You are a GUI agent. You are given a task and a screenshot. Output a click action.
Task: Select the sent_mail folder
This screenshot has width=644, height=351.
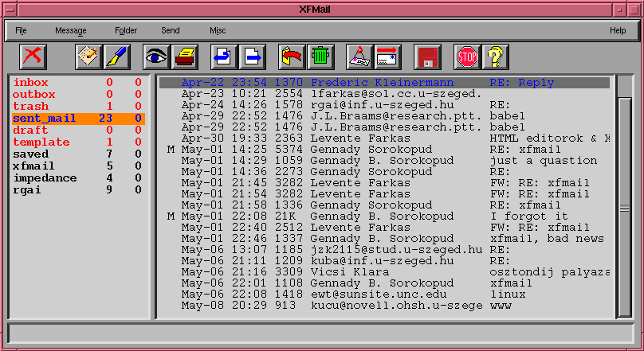click(78, 118)
